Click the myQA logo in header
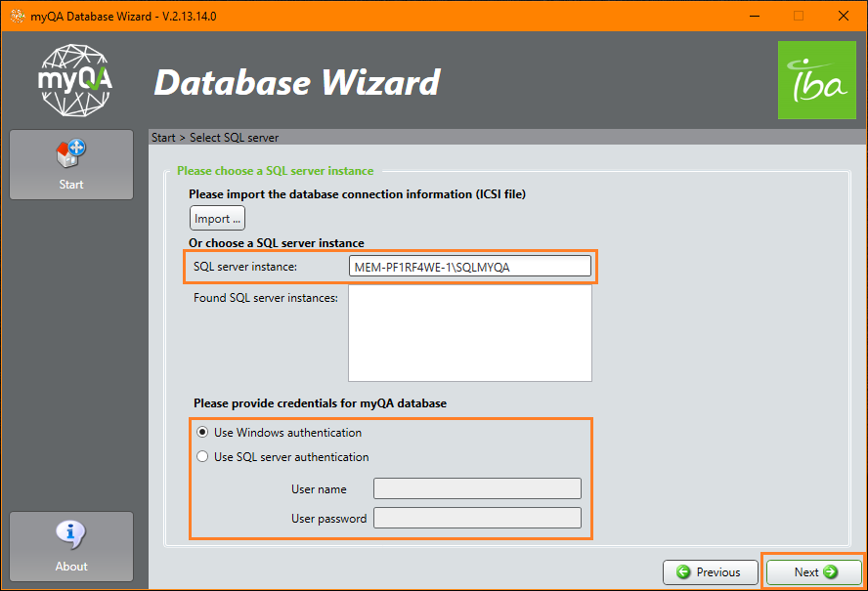Viewport: 868px width, 591px height. 75,81
